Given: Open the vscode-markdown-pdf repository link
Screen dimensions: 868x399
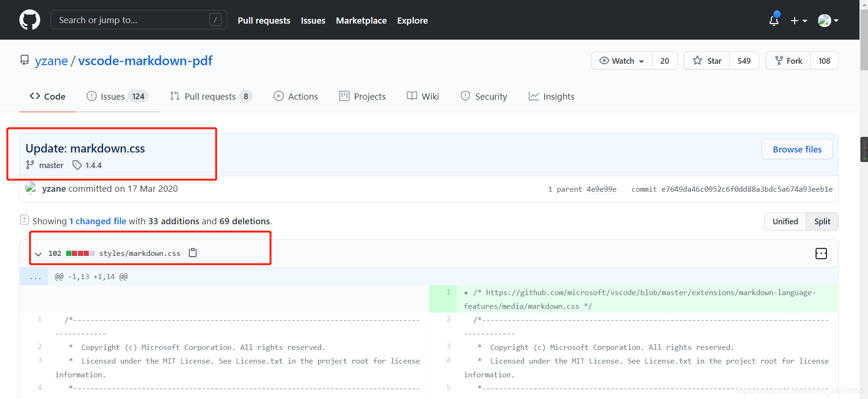Looking at the screenshot, I should [x=146, y=61].
